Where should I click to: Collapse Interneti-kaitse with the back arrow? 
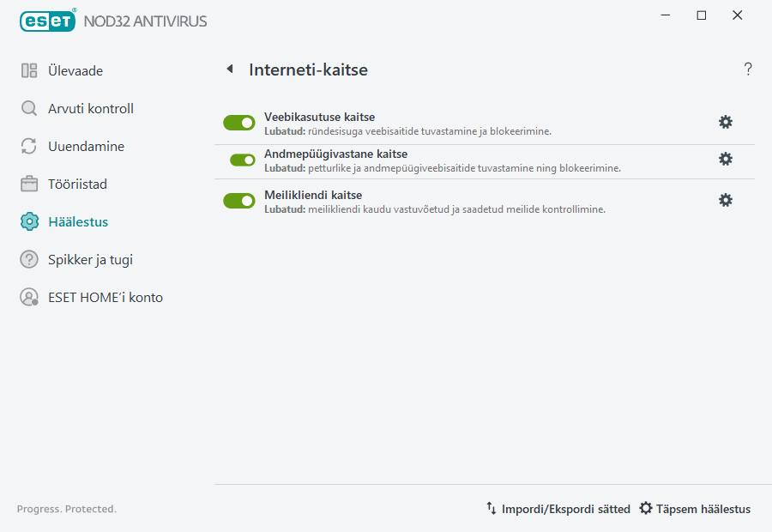[x=229, y=69]
